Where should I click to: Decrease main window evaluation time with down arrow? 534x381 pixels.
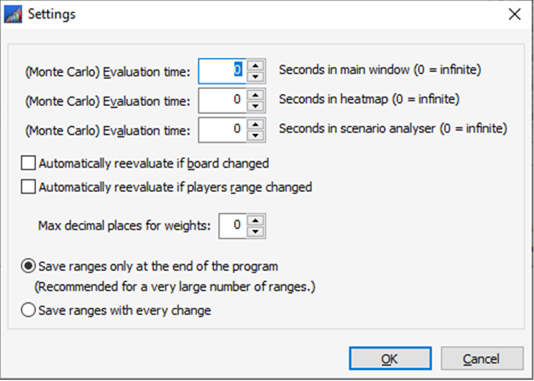pyautogui.click(x=255, y=77)
